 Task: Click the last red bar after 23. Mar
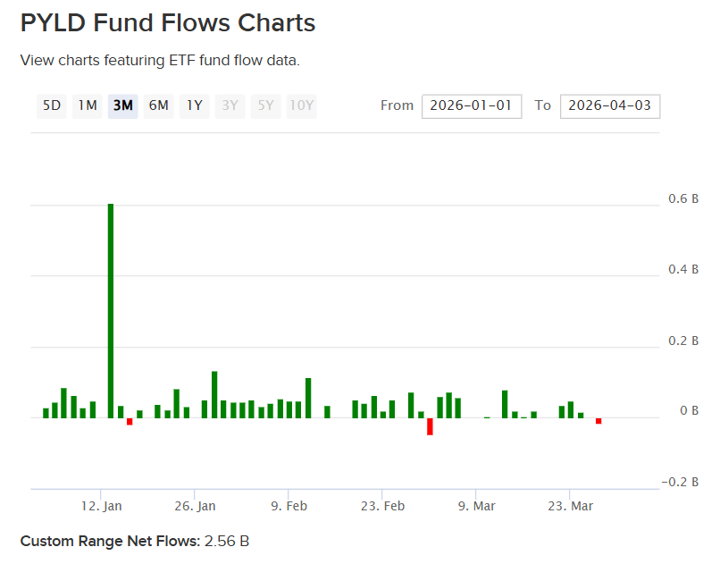598,421
